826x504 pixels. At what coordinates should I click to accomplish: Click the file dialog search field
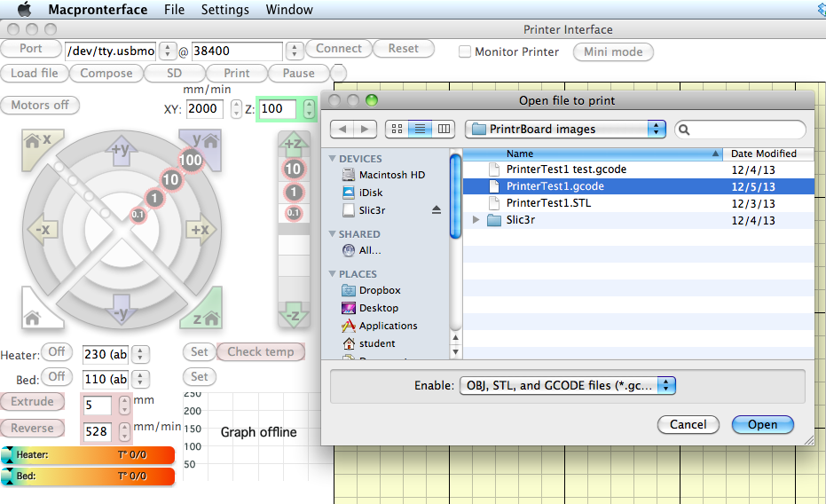(740, 129)
